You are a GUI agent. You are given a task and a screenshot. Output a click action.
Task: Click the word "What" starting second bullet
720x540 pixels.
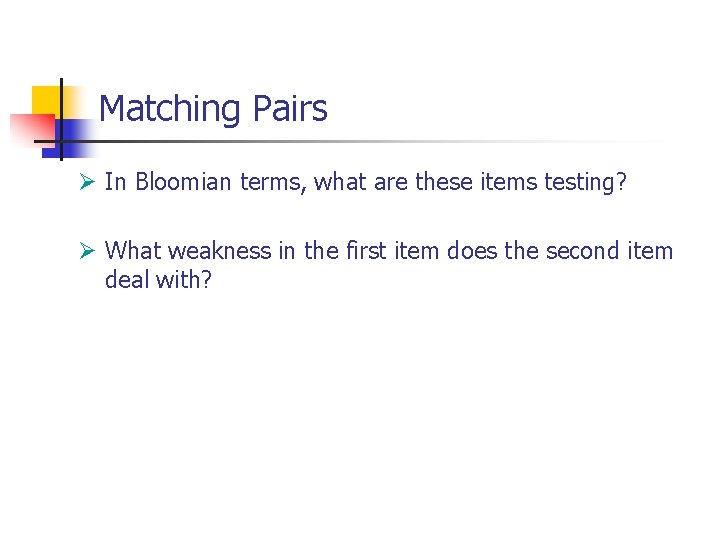(131, 251)
